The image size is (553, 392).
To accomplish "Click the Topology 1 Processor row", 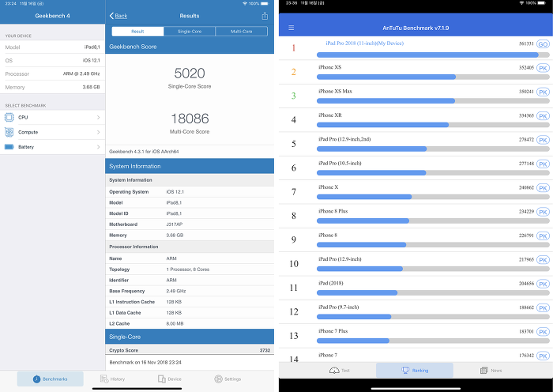I will tap(190, 269).
